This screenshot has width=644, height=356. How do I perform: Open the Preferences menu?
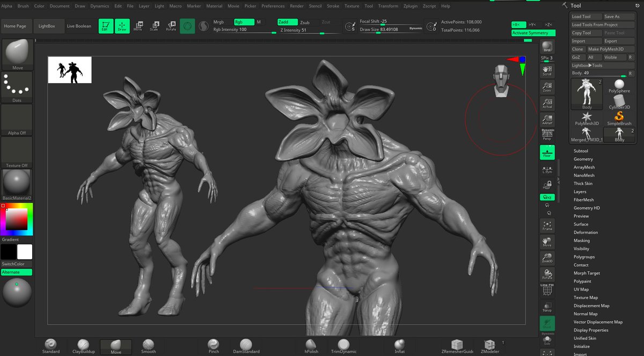tap(273, 6)
